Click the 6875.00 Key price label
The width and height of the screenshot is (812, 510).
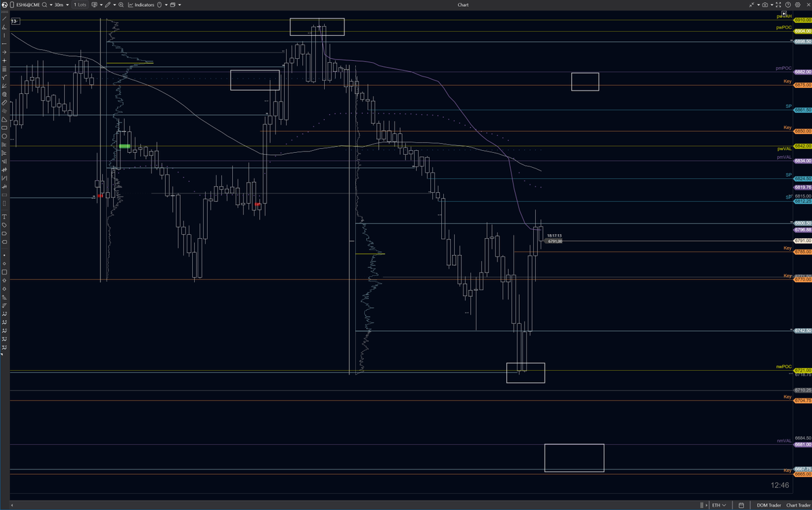click(x=803, y=85)
